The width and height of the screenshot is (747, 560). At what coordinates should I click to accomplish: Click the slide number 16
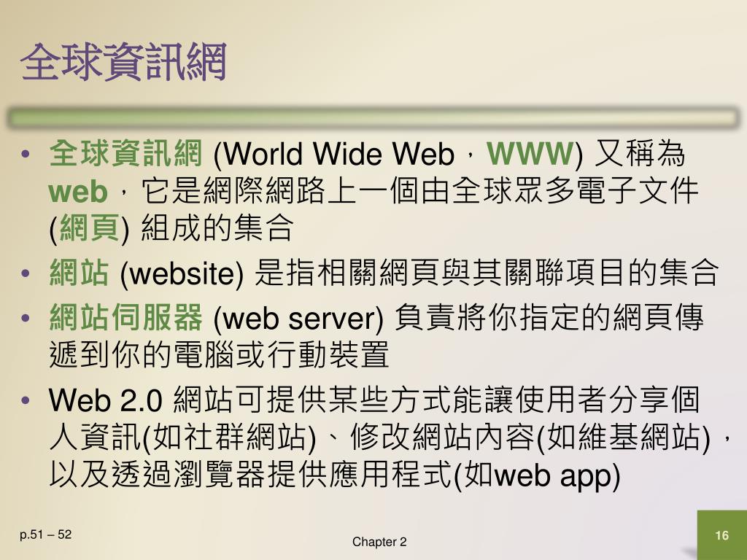[721, 535]
